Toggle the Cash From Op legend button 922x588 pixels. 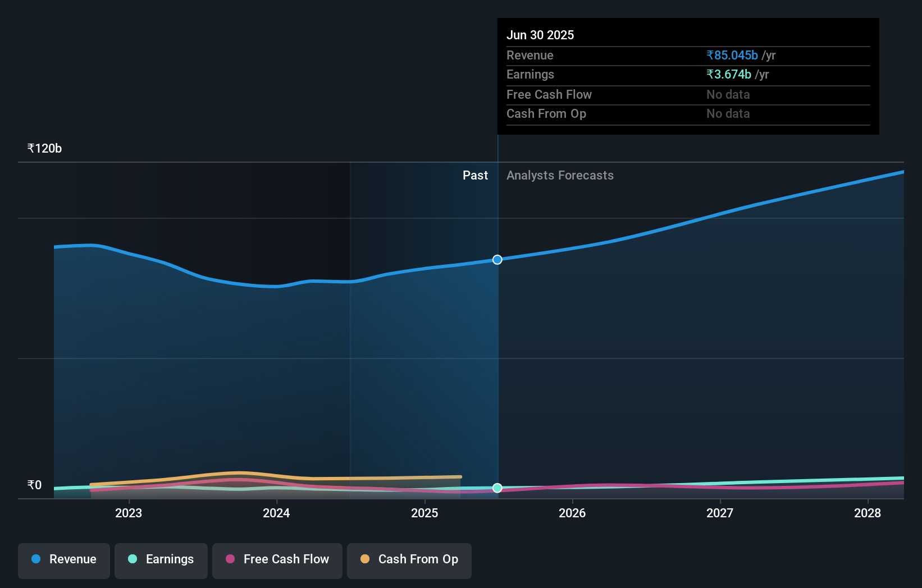tap(409, 561)
